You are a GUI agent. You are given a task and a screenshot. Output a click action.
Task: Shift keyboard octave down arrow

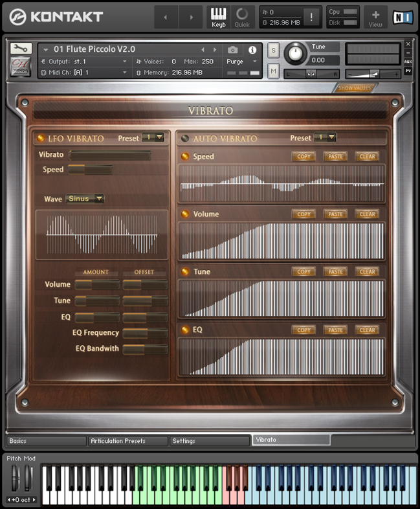(x=9, y=499)
